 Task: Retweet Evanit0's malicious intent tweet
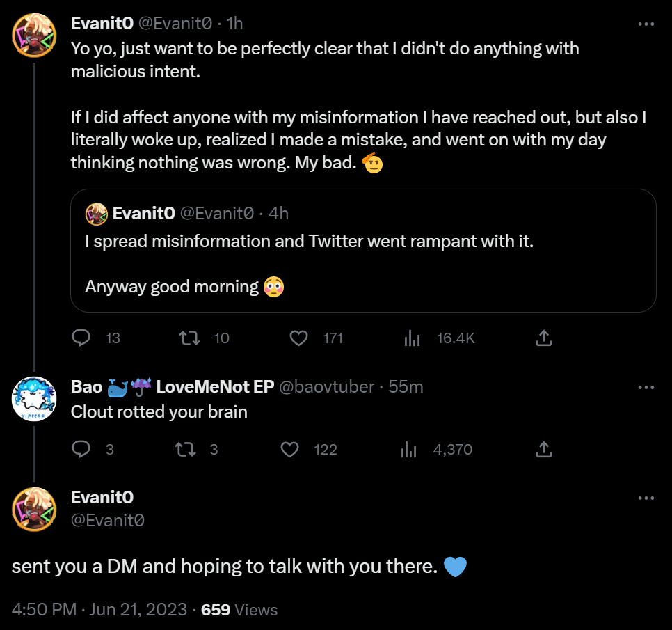pos(190,338)
